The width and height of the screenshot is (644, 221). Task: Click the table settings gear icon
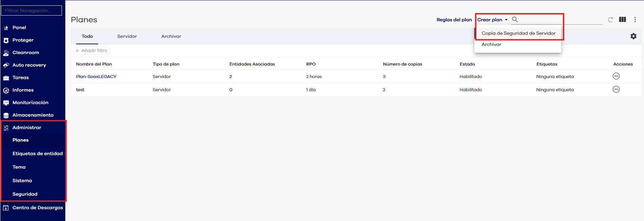pos(633,36)
